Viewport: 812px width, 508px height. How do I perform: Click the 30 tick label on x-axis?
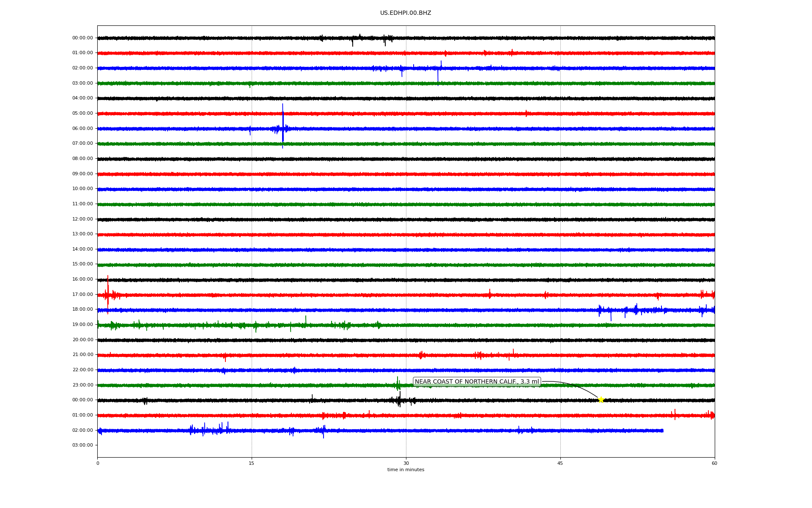pyautogui.click(x=406, y=463)
